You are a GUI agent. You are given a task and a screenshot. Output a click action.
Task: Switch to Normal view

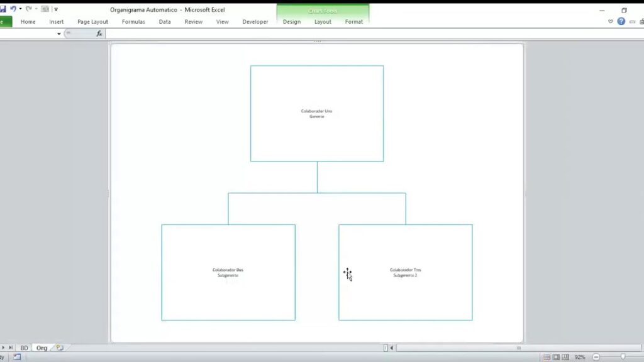point(547,357)
